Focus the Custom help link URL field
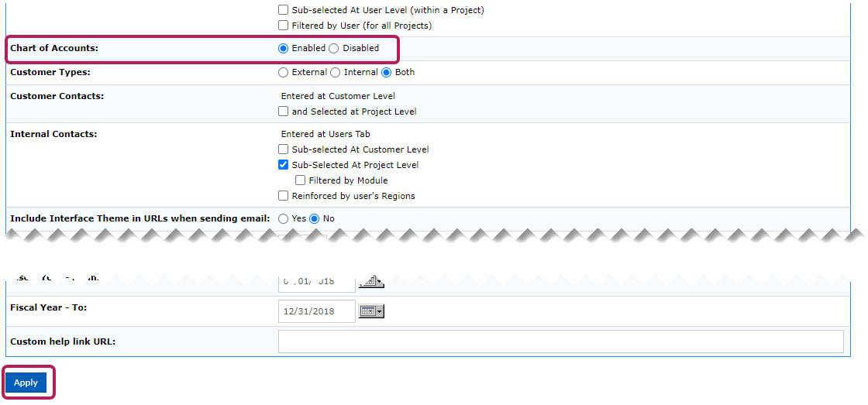 [x=560, y=342]
